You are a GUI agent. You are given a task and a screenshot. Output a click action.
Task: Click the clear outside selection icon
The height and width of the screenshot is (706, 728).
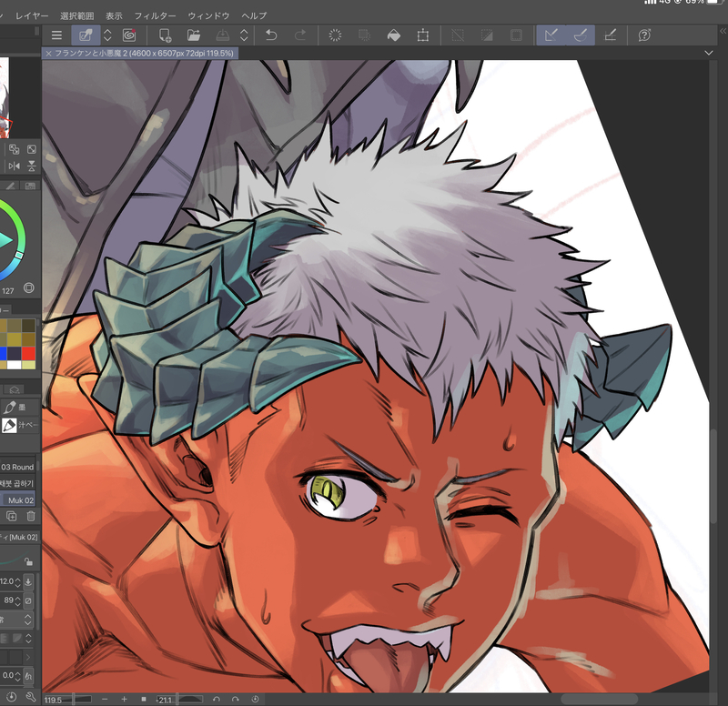[365, 35]
